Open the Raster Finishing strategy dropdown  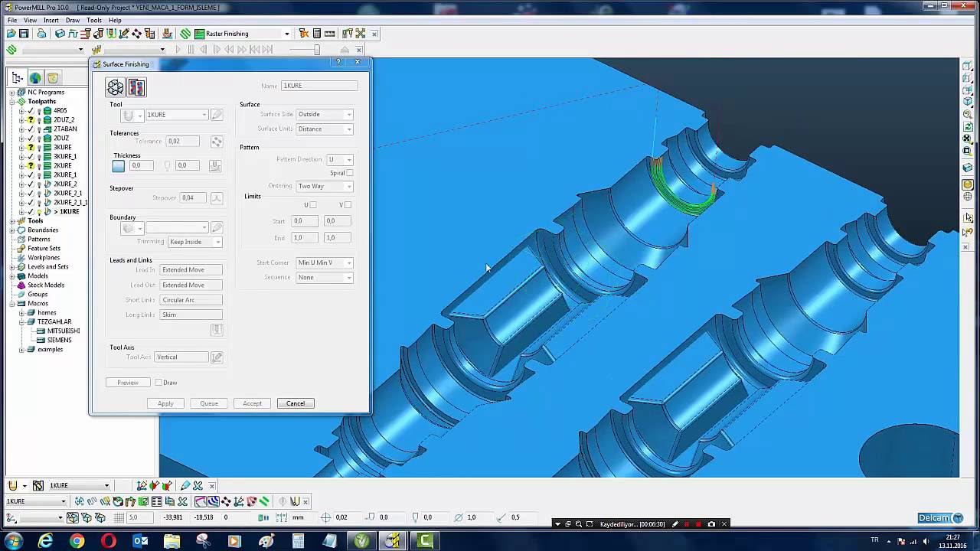pyautogui.click(x=286, y=34)
